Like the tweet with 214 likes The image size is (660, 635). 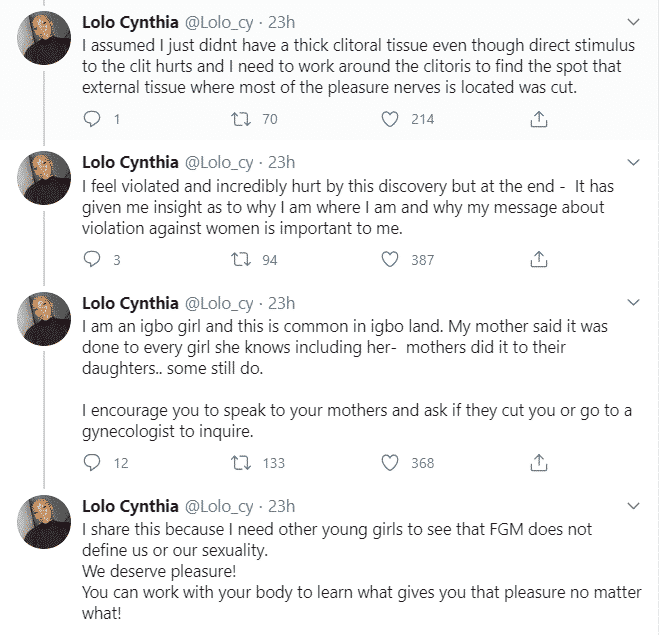[x=391, y=119]
